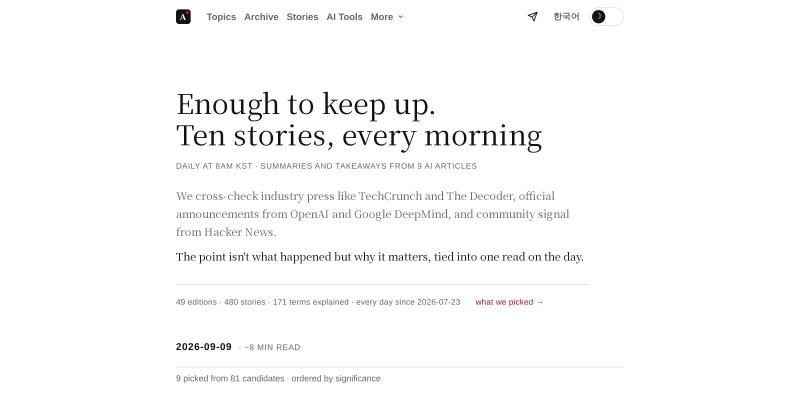800x420 pixels.
Task: Go to the Archive section
Action: [x=261, y=17]
